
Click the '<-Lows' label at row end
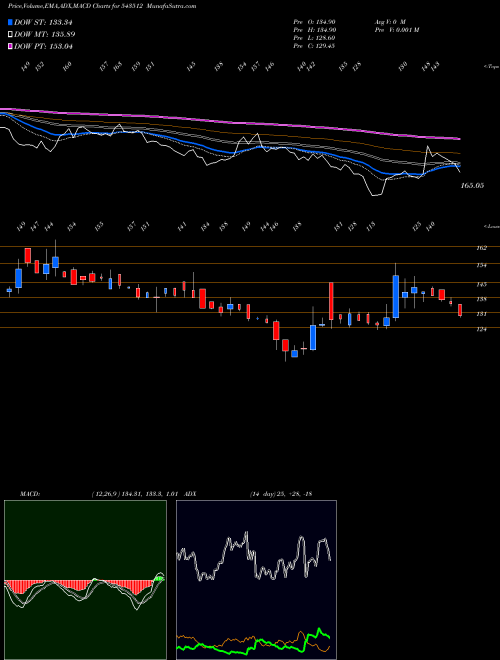tap(491, 226)
